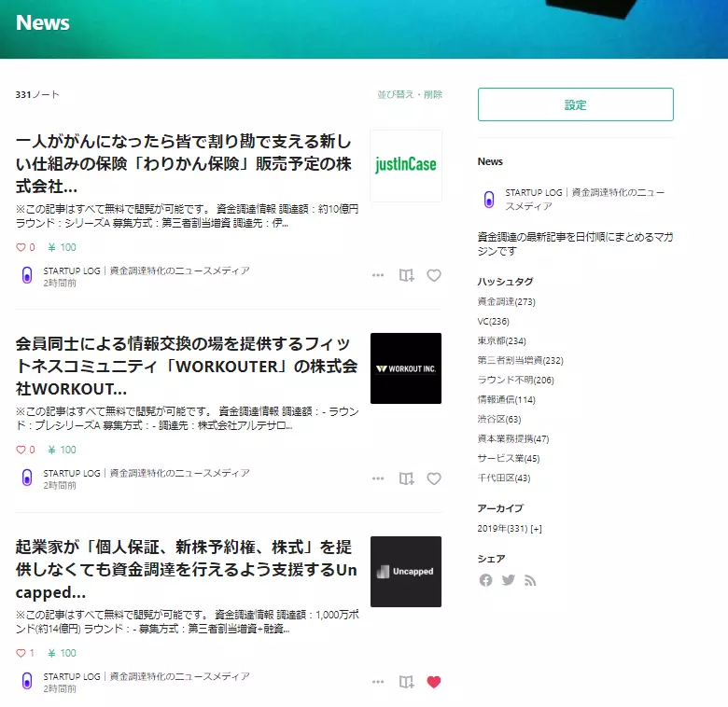
Task: Open the Uncapped article title
Action: pos(186,570)
